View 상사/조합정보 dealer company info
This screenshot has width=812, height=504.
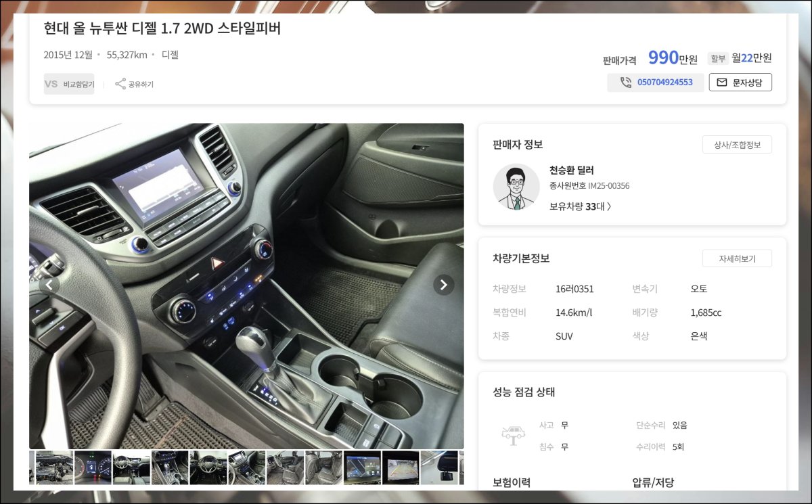click(x=737, y=145)
